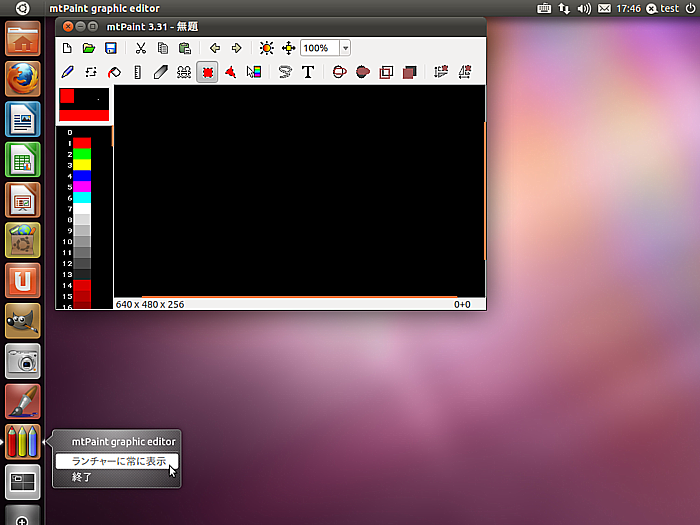Click the Cut scissors icon

140,48
